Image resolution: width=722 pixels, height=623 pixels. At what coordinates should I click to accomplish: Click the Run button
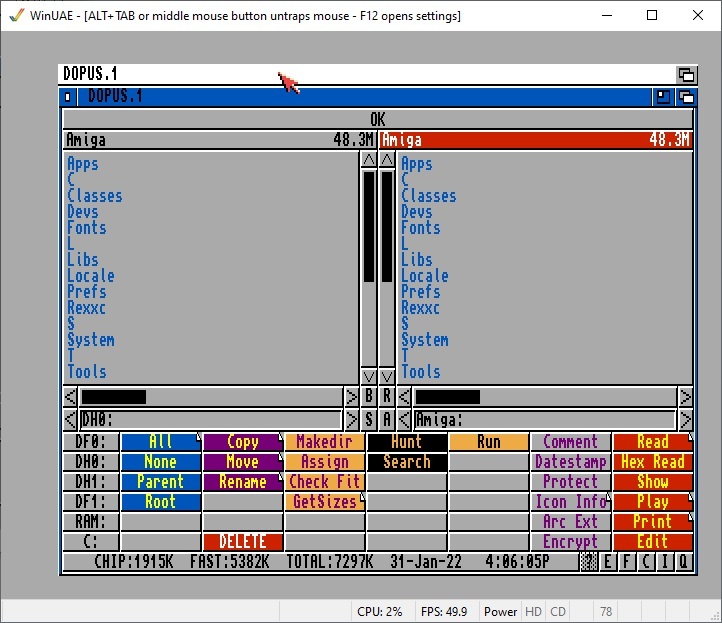tap(489, 442)
